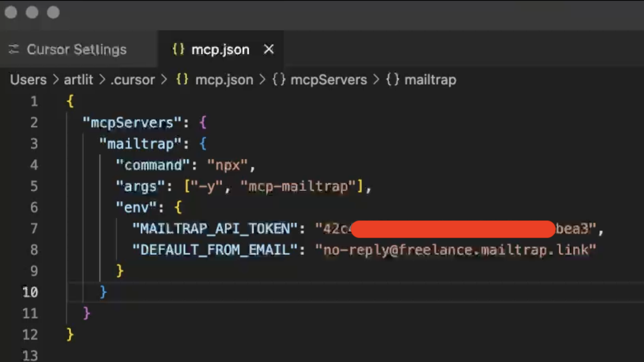The image size is (644, 362).
Task: Click the no-reply@freelance.mailtrap.link email value
Action: (x=456, y=250)
